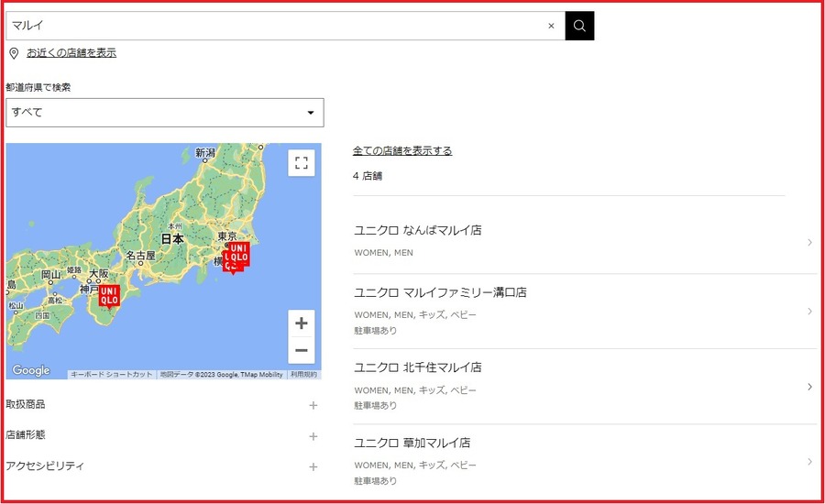Screen dimensions: 825x504
Task: Click the 名古屋 label on the map
Action: pos(140,256)
